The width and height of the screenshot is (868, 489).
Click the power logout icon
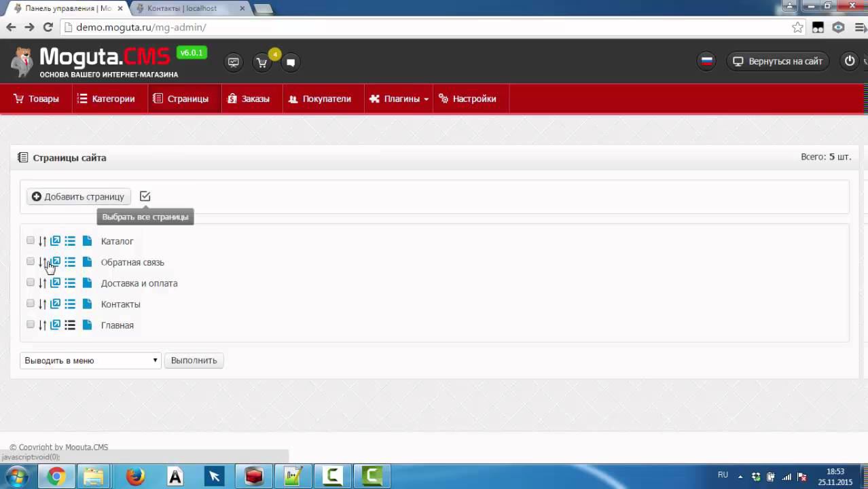850,61
